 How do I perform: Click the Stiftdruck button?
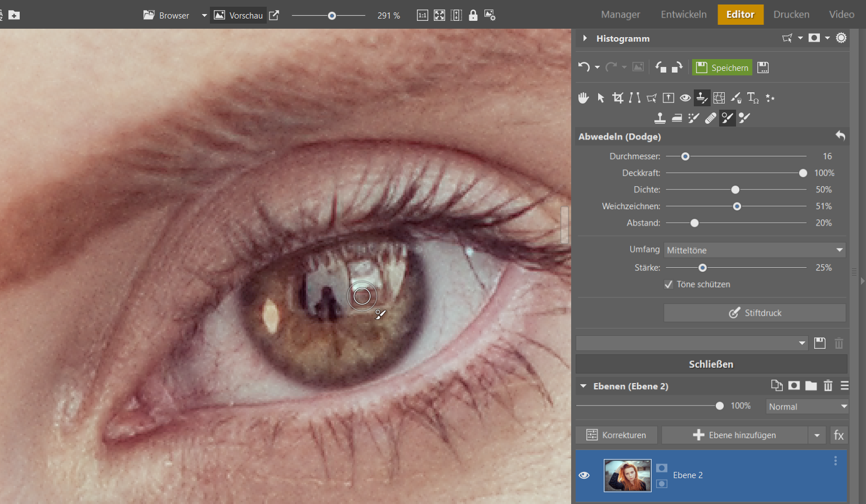pos(755,313)
